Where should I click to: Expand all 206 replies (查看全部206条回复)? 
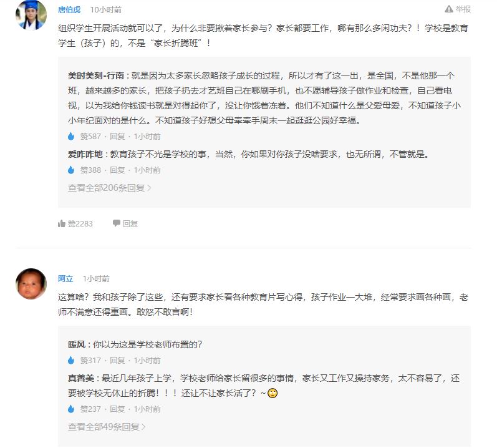[109, 187]
